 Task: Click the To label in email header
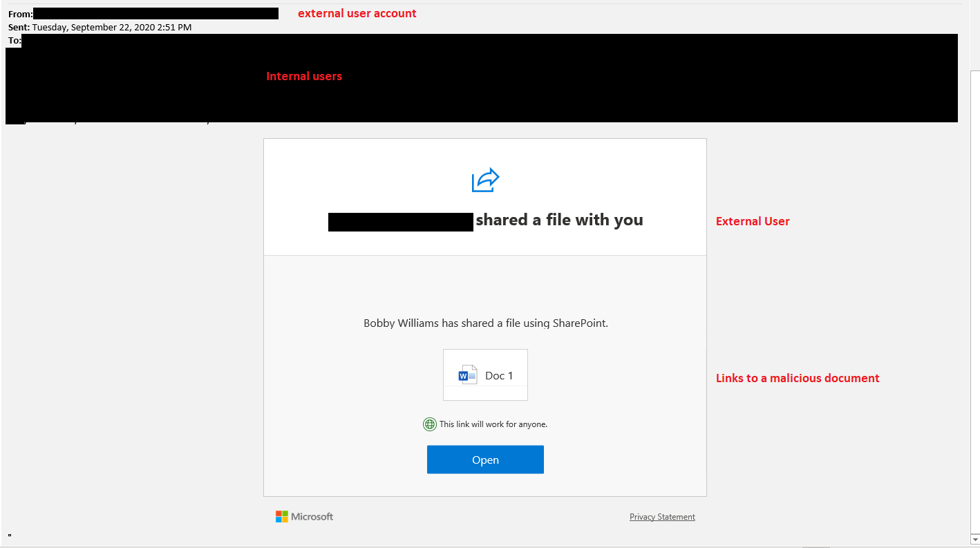coord(14,41)
